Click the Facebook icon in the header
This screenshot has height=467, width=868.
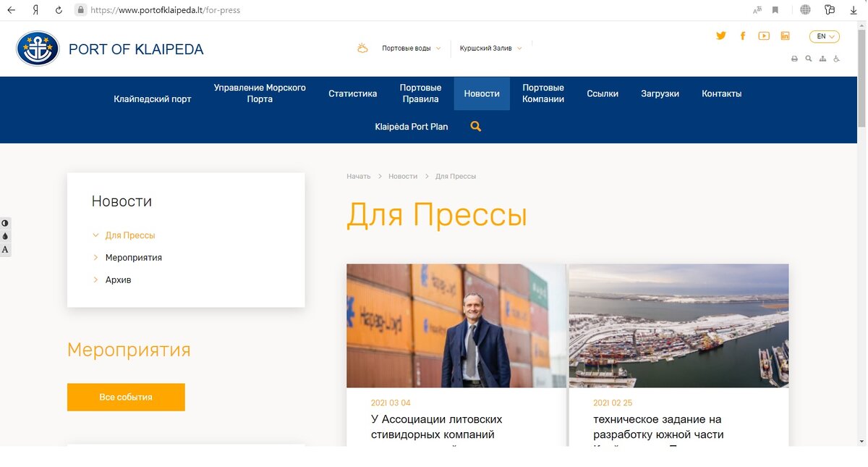click(743, 35)
